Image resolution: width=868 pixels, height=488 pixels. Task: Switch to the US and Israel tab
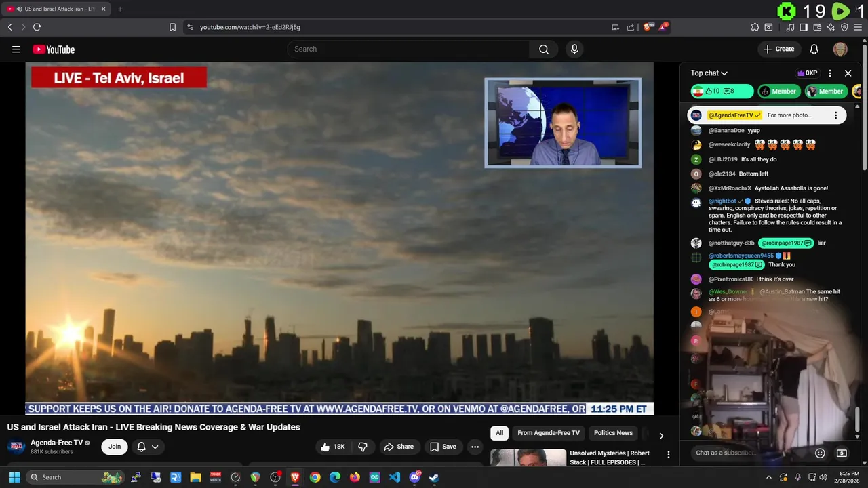pyautogui.click(x=56, y=9)
